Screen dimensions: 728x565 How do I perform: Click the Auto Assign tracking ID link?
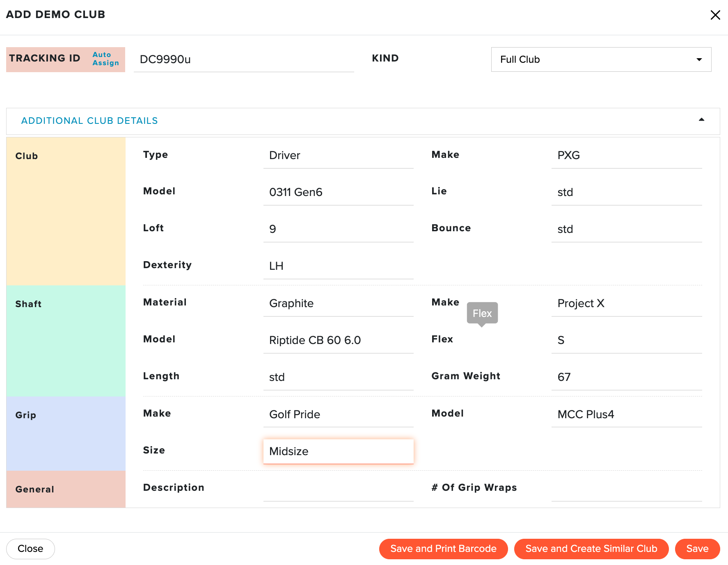[105, 59]
